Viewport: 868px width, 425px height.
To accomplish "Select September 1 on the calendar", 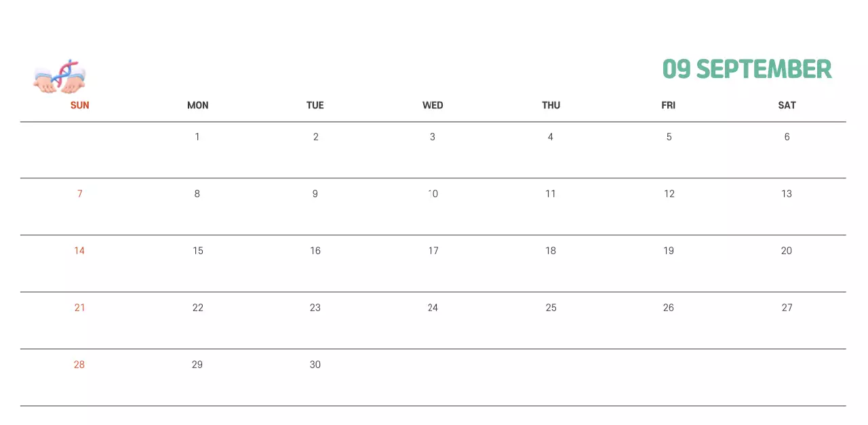I will pyautogui.click(x=197, y=137).
